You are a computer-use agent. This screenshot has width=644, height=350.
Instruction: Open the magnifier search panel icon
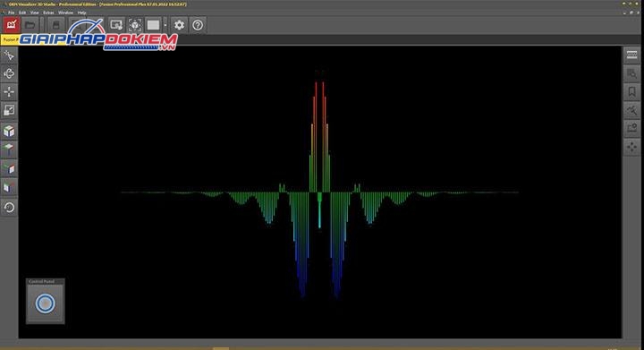631,73
